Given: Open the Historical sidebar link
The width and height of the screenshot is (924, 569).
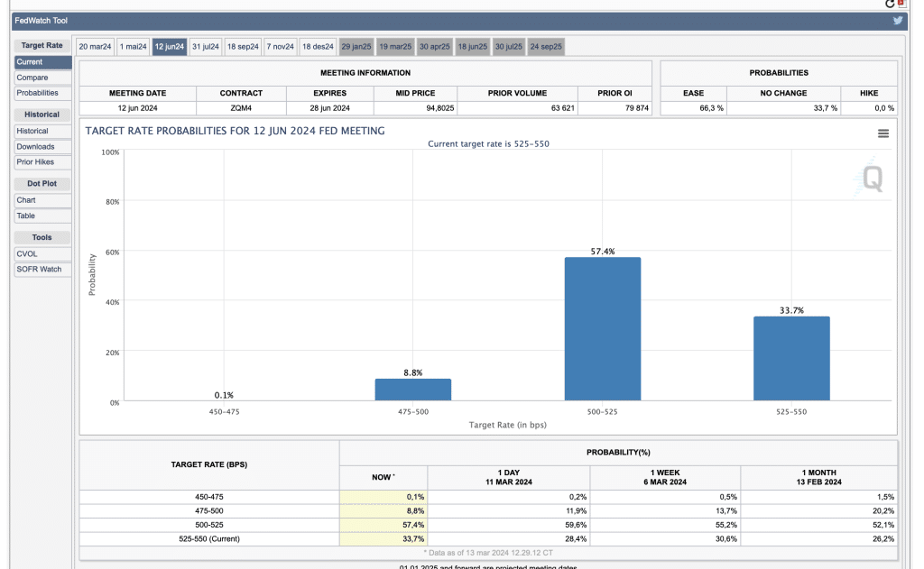Looking at the screenshot, I should coord(43,132).
